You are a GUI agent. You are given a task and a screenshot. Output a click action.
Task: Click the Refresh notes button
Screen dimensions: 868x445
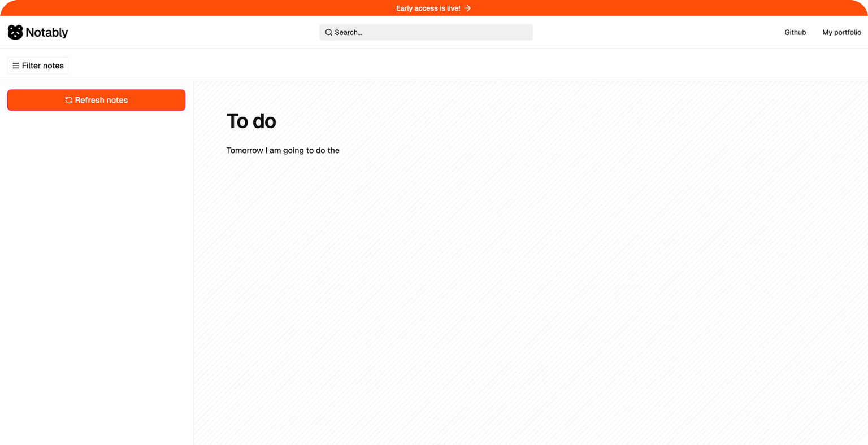96,100
